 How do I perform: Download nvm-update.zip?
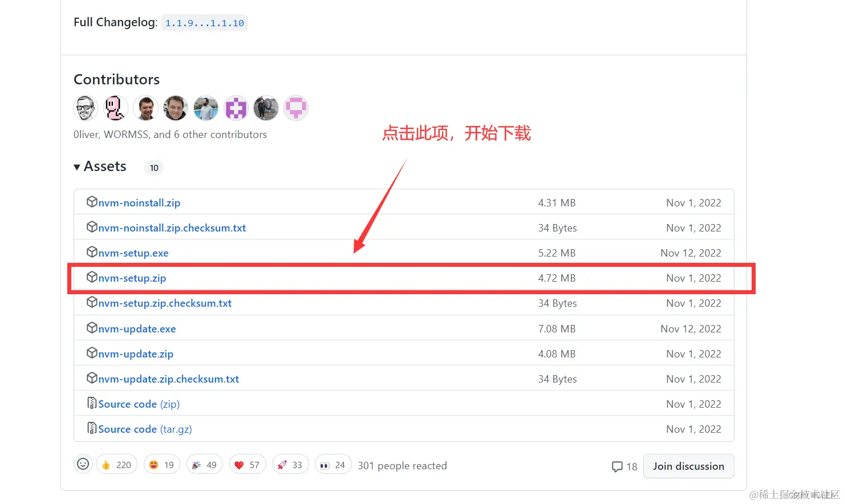pos(136,354)
